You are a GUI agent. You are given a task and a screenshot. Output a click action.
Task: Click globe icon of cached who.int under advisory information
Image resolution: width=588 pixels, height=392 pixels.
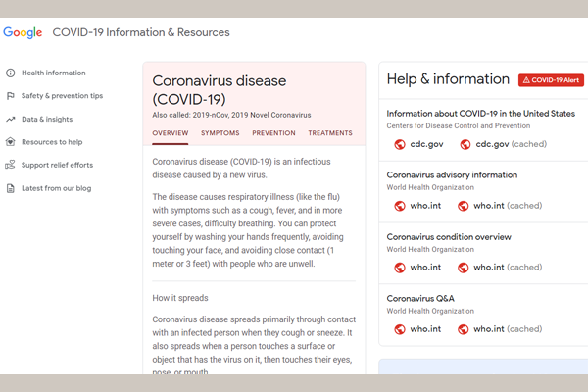[x=464, y=206]
